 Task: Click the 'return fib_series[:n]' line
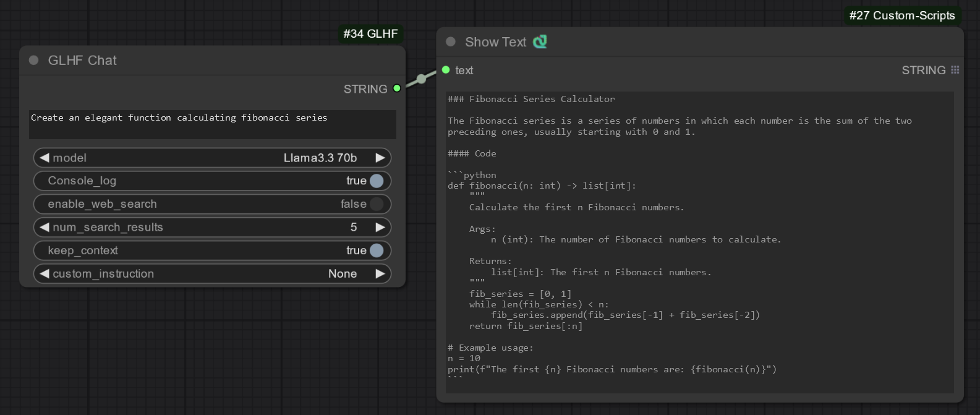[526, 326]
